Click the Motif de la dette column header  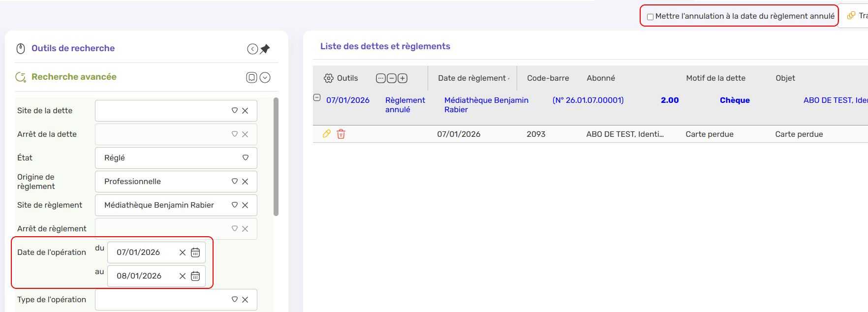(x=715, y=78)
